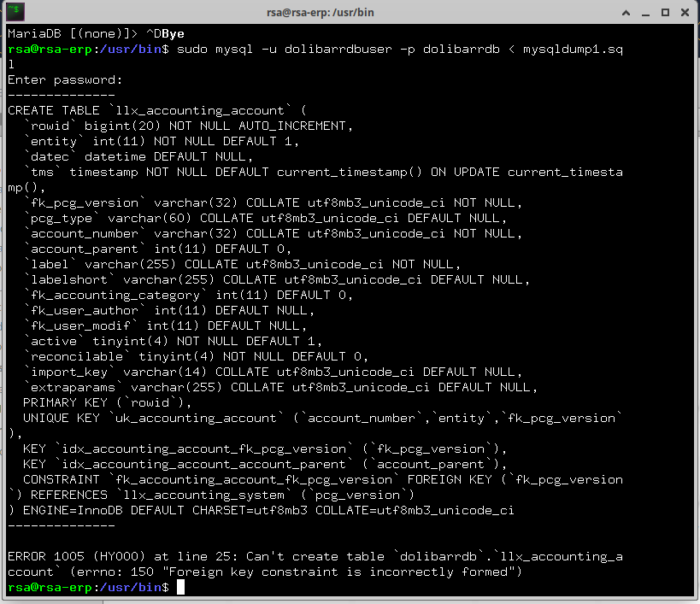
Task: Click the 'Foreign key constraint is incorrectly formed' text
Action: [338, 572]
